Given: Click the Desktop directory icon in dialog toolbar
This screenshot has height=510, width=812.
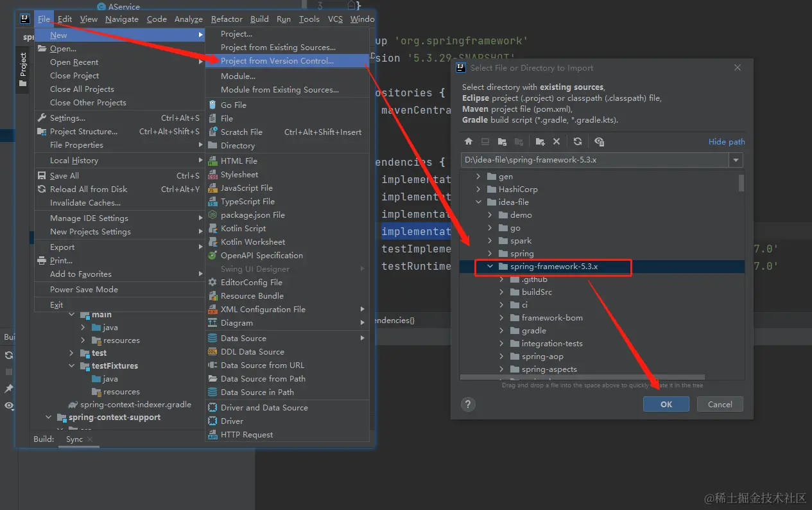Looking at the screenshot, I should click(485, 141).
